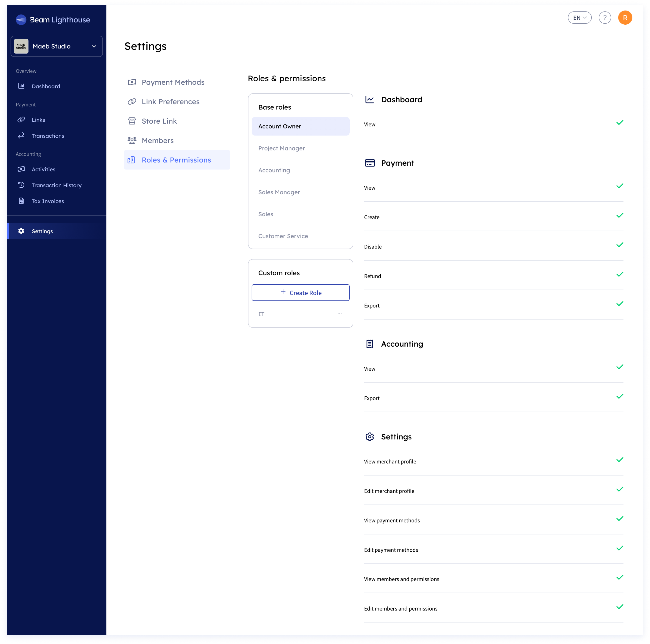Click the Activities icon in sidebar
Viewport: 650px width, 644px height.
pyautogui.click(x=21, y=169)
